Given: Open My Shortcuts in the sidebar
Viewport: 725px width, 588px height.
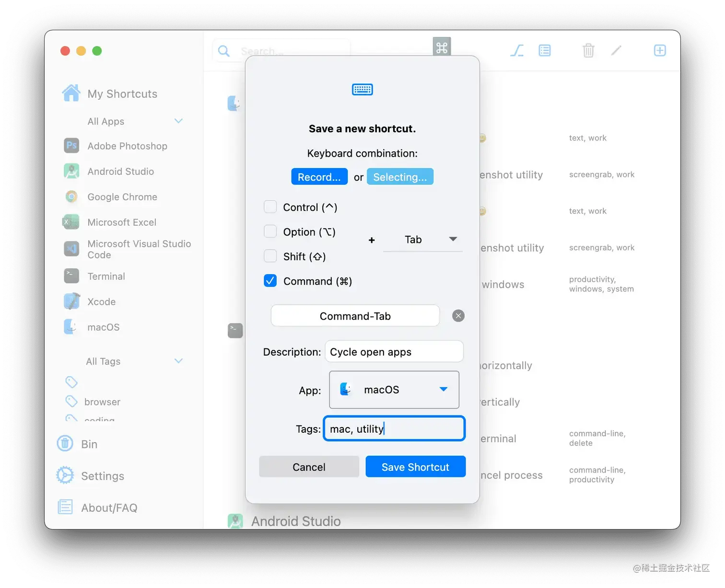Looking at the screenshot, I should (x=122, y=94).
